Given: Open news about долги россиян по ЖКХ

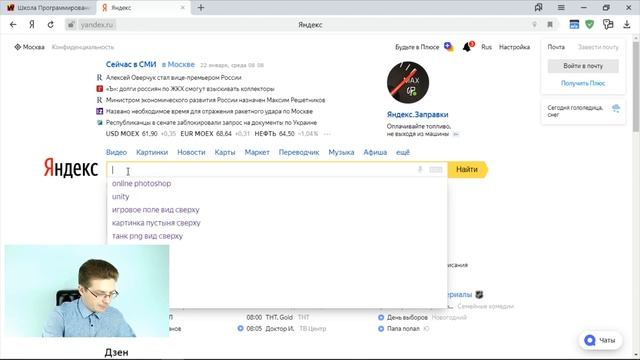Looking at the screenshot, I should (x=190, y=89).
